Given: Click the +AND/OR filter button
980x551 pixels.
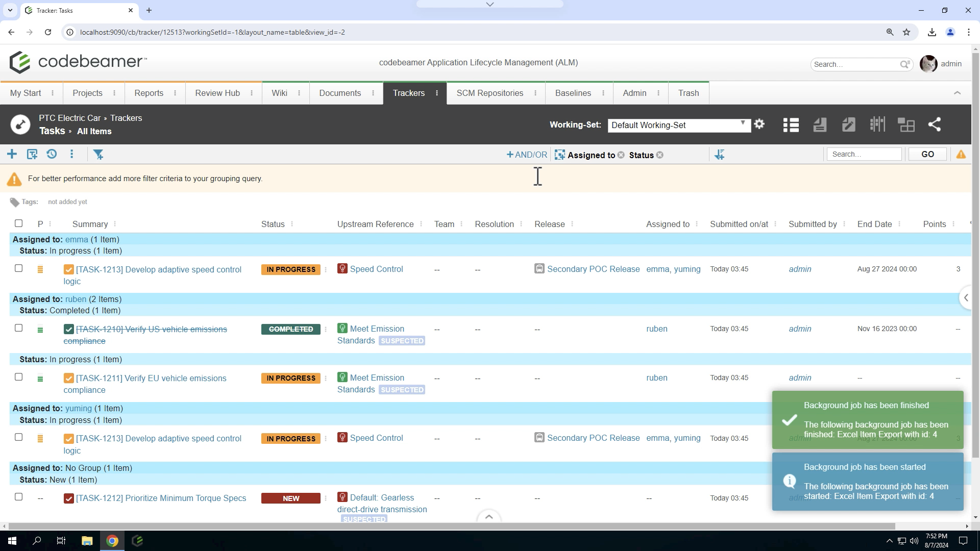Looking at the screenshot, I should [527, 155].
